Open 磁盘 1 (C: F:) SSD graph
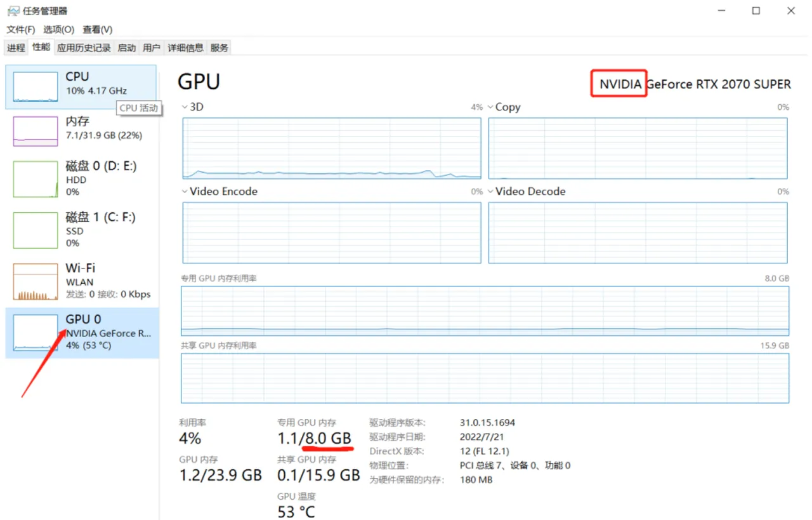This screenshot has width=812, height=520. pos(36,230)
